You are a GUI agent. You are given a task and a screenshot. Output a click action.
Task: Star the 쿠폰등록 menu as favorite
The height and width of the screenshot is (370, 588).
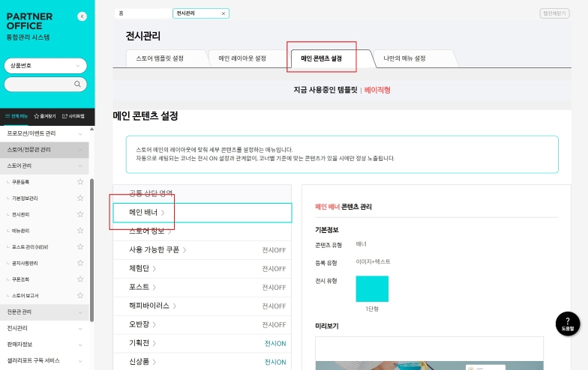point(80,182)
